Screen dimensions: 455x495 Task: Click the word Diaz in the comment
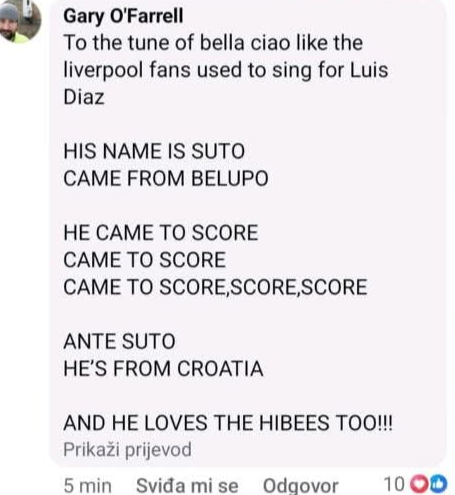84,97
